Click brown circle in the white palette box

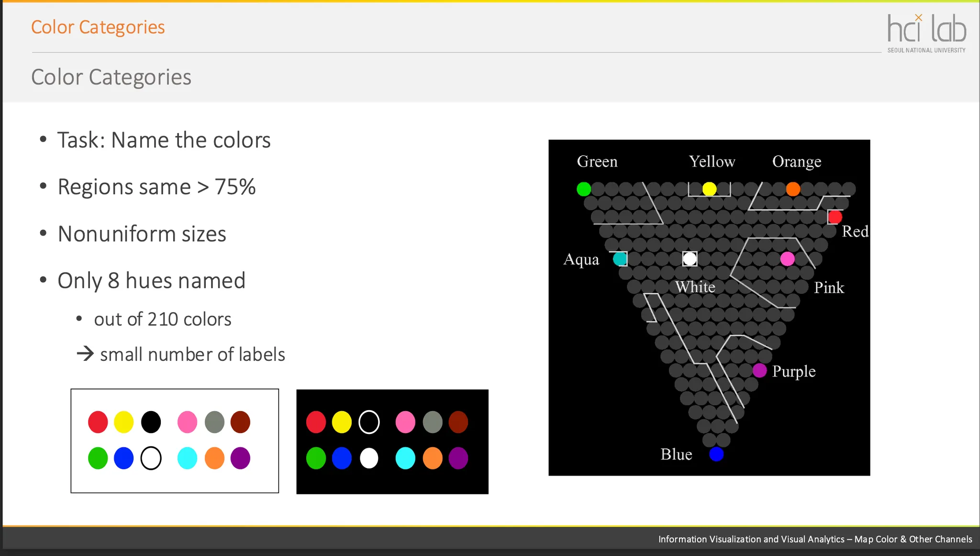point(240,422)
